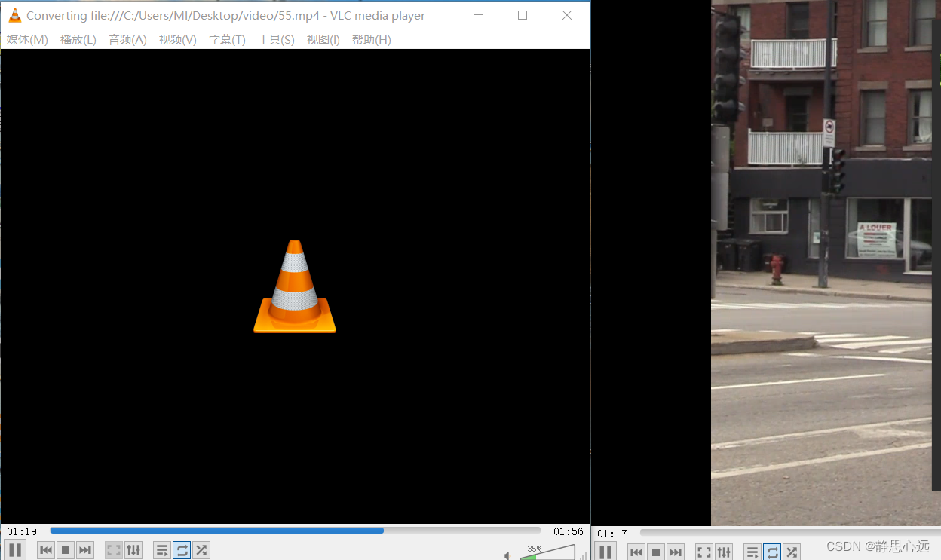The width and height of the screenshot is (941, 560).
Task: Close the converting VLC window
Action: 567,15
